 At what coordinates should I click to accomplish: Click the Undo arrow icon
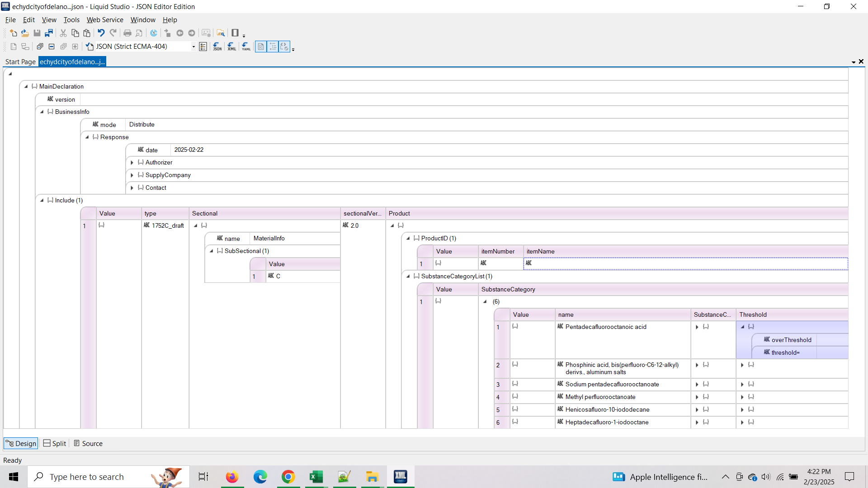click(101, 33)
